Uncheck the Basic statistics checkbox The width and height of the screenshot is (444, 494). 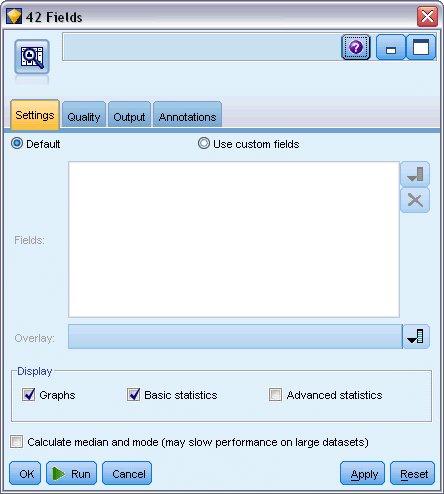coord(133,394)
